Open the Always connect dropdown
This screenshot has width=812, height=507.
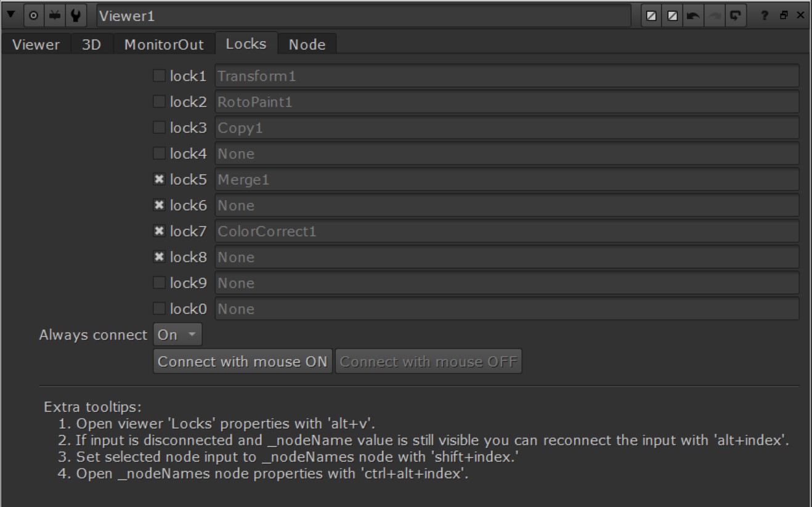point(177,335)
